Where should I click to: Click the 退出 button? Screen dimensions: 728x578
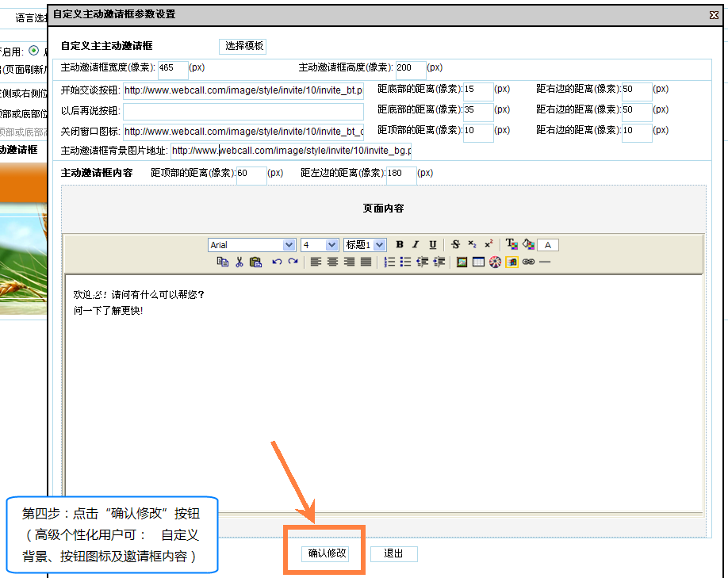[393, 553]
